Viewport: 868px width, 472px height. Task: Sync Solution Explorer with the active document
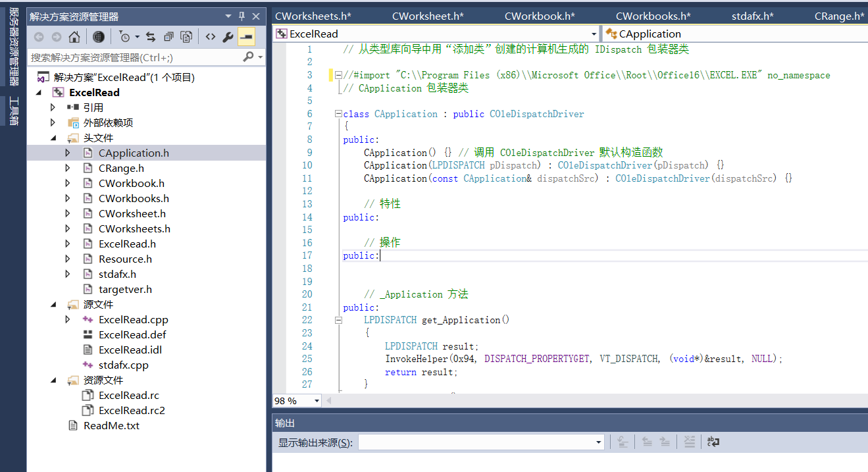(151, 37)
